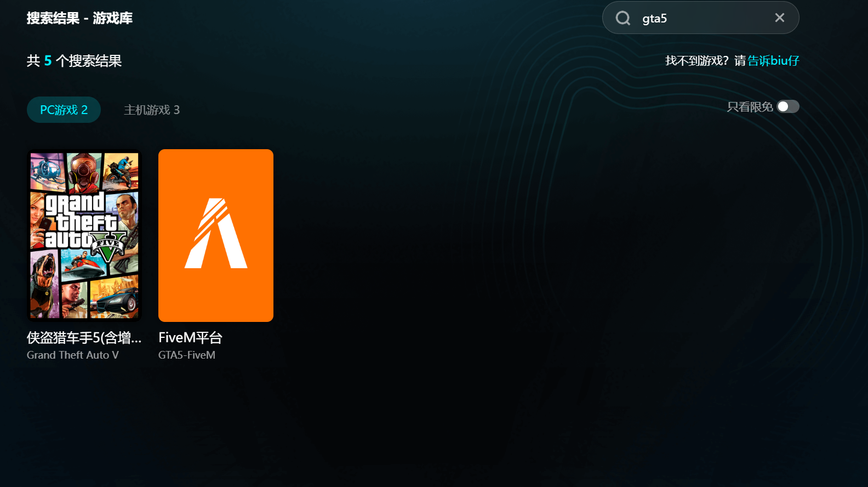Click the GTA5-FiveM subtitle
This screenshot has height=487, width=868.
[x=187, y=355]
